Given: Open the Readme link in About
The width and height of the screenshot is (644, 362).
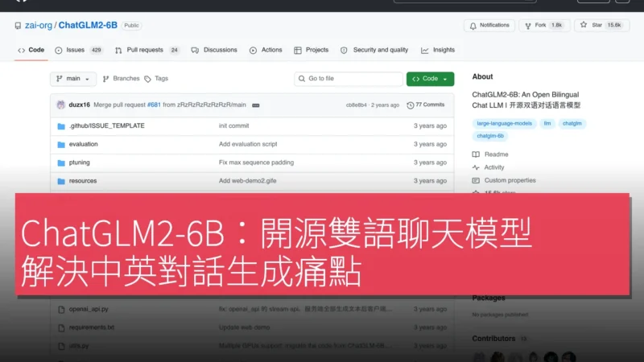Looking at the screenshot, I should tap(496, 154).
